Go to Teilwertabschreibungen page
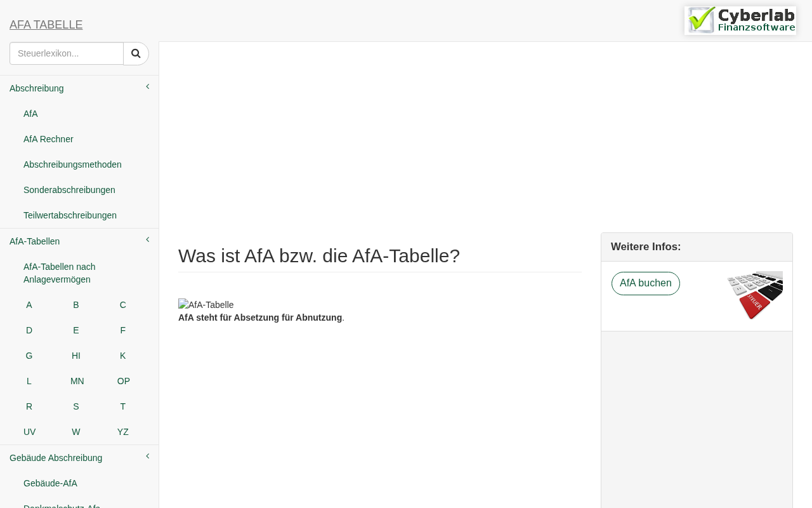The height and width of the screenshot is (508, 812). 70,215
